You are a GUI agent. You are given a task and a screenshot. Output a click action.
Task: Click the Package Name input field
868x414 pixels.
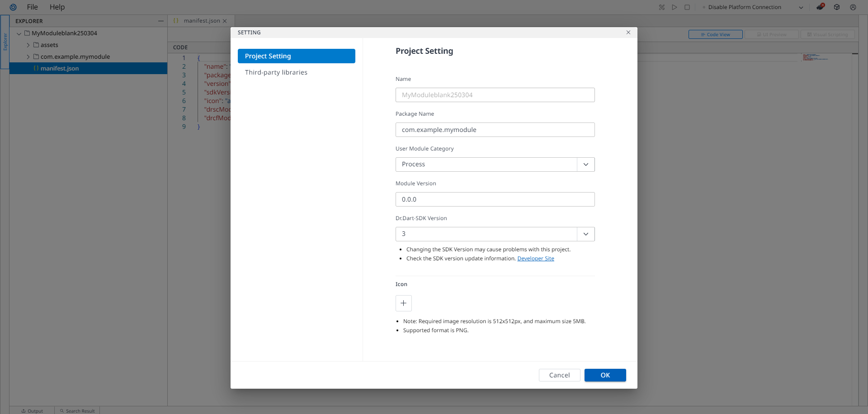click(x=495, y=130)
